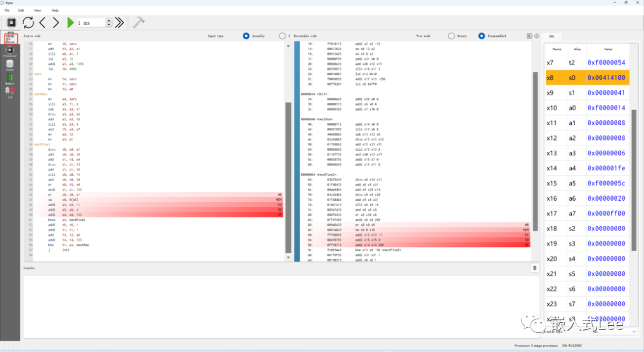Click the source editor scroll-up arrow
Viewport: 644px width, 352px height.
click(x=288, y=46)
